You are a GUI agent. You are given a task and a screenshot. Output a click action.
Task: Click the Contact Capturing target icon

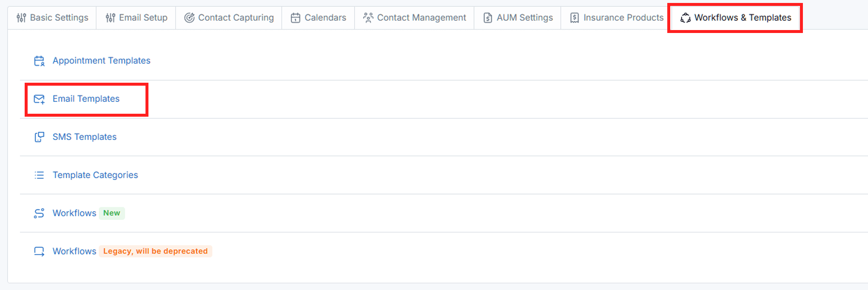pyautogui.click(x=189, y=18)
